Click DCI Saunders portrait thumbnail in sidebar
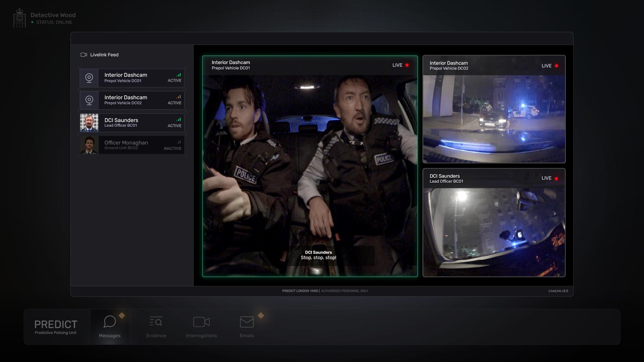644x362 pixels. coord(89,123)
